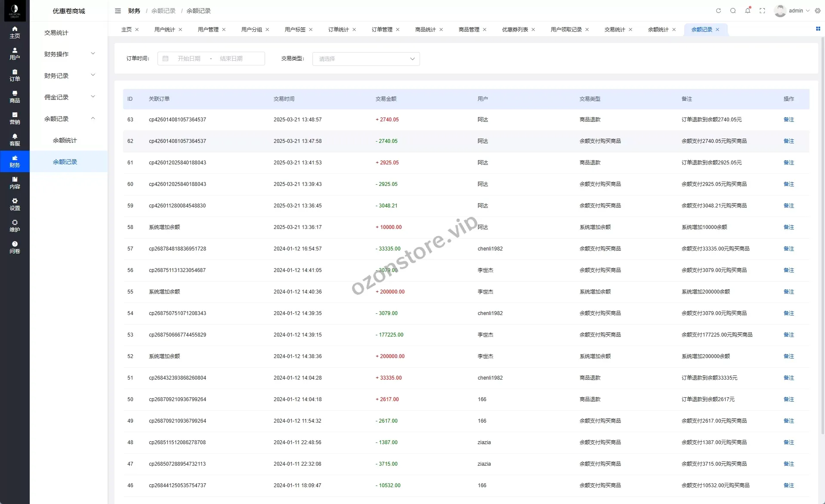The image size is (825, 504).
Task: Open 客服 section in left sidebar
Action: point(15,140)
